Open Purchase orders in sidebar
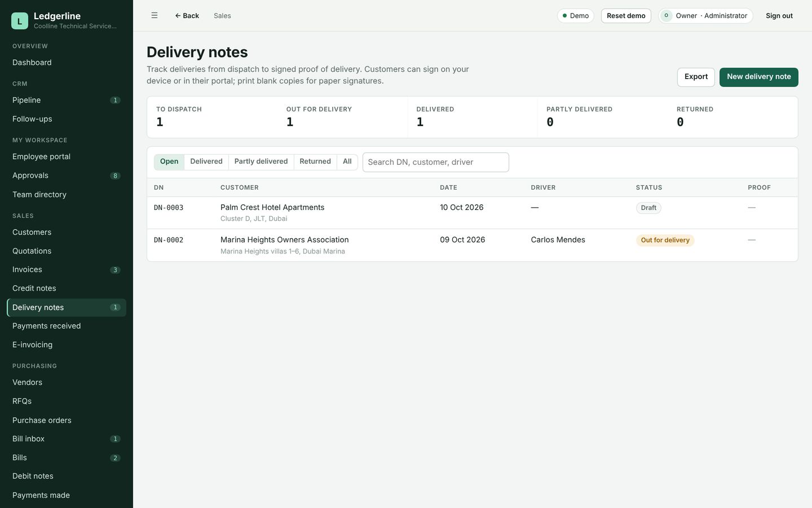The width and height of the screenshot is (812, 508). [67, 421]
